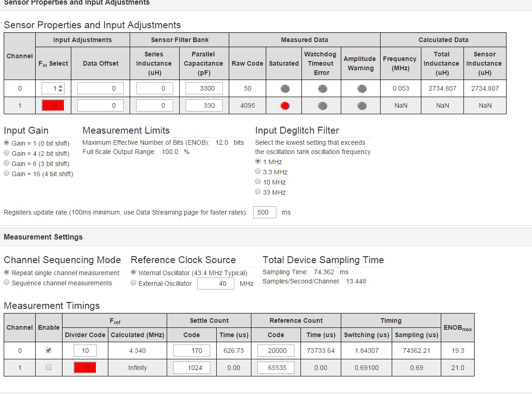
Task: Select Gain = 8 (3 bit shift)
Action: point(6,163)
